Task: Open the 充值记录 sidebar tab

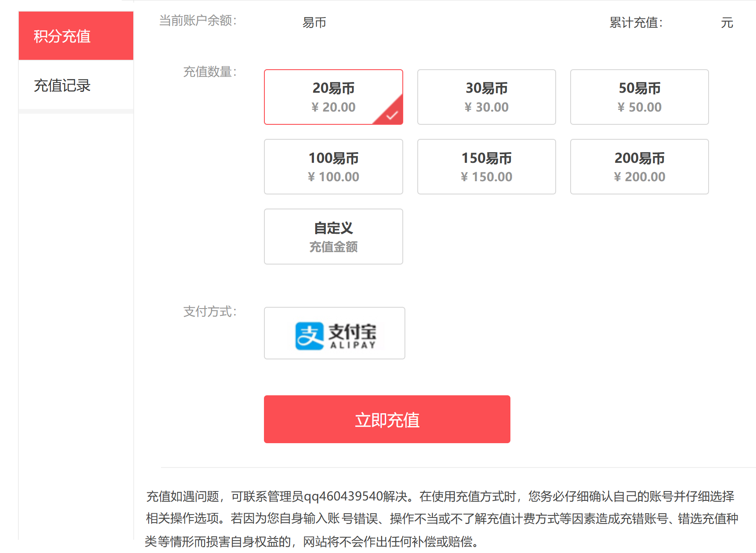Action: coord(76,85)
